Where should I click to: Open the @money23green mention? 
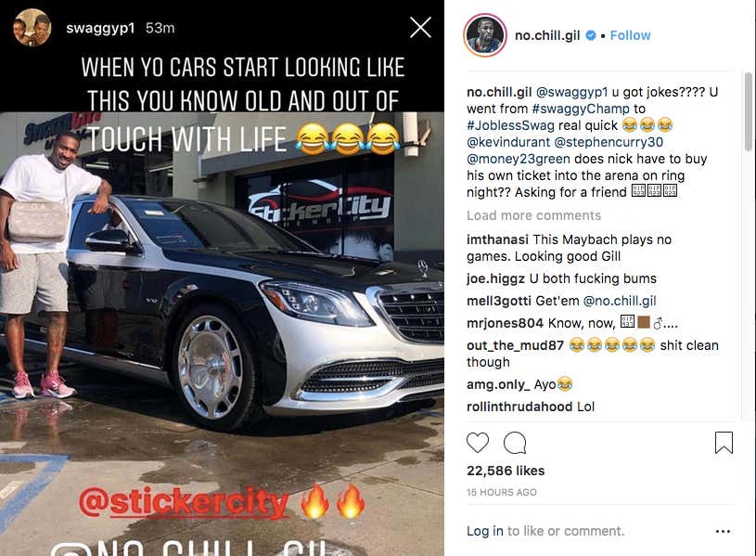(519, 159)
